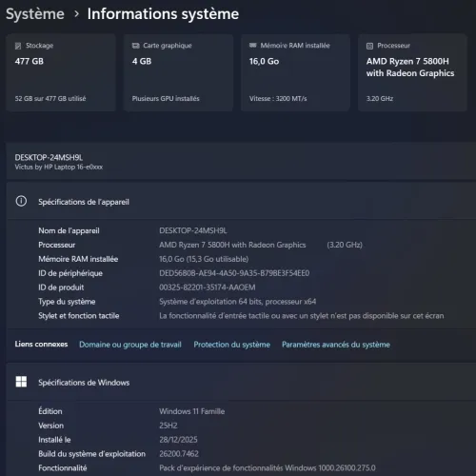Click the 'Installé le' label

(54, 440)
